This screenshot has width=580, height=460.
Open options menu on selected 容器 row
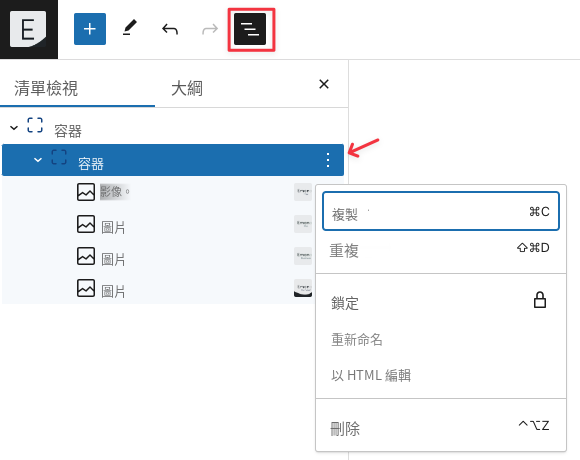point(328,160)
